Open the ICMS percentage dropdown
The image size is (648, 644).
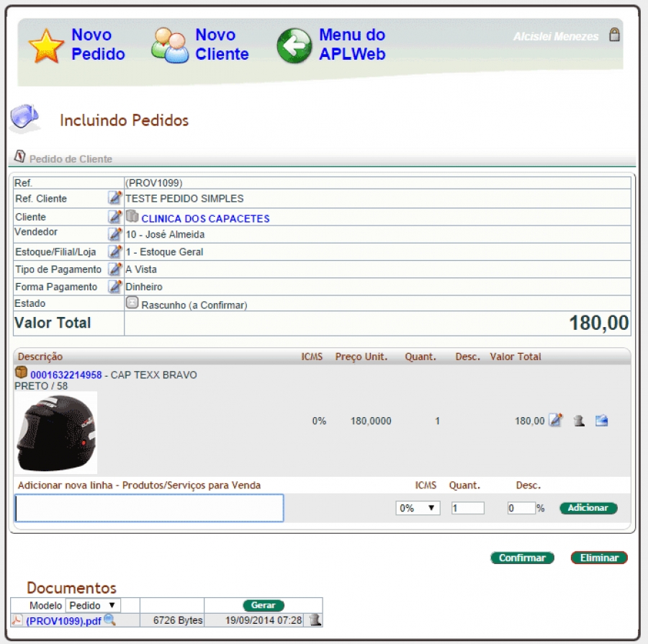coord(418,508)
